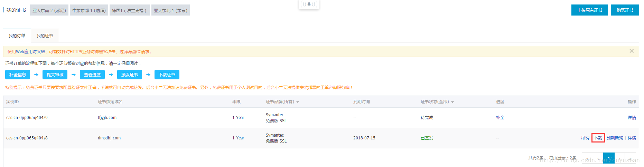Click the 上传原有证书 button
644x167 pixels.
pos(589,10)
